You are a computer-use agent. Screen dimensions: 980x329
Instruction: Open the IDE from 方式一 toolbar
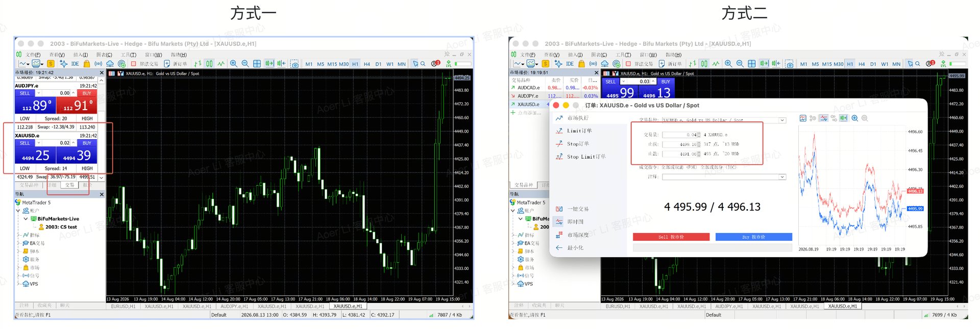[75, 64]
